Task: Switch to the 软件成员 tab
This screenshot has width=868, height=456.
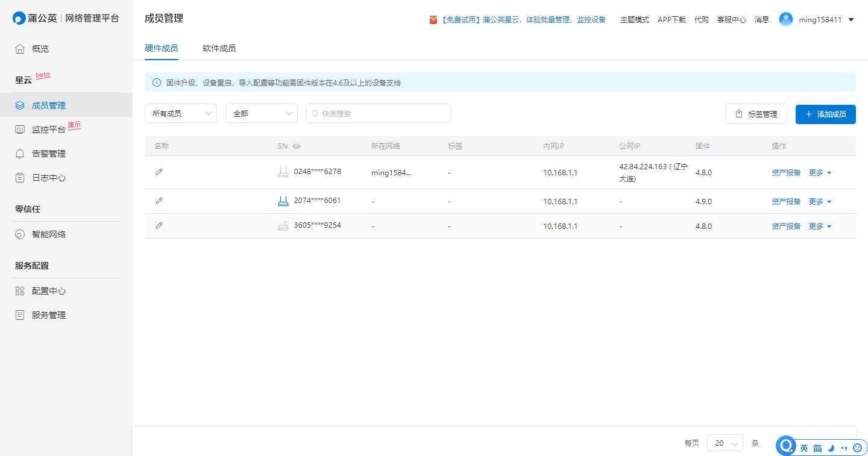Action: [219, 48]
